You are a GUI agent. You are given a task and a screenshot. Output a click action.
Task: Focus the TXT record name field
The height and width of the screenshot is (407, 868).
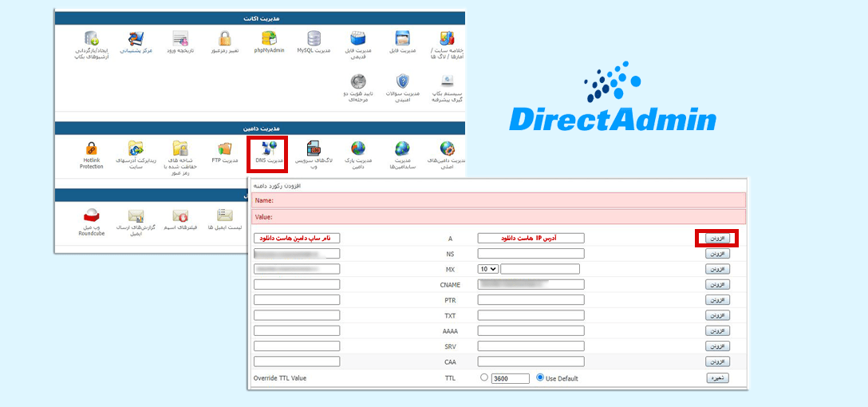297,315
